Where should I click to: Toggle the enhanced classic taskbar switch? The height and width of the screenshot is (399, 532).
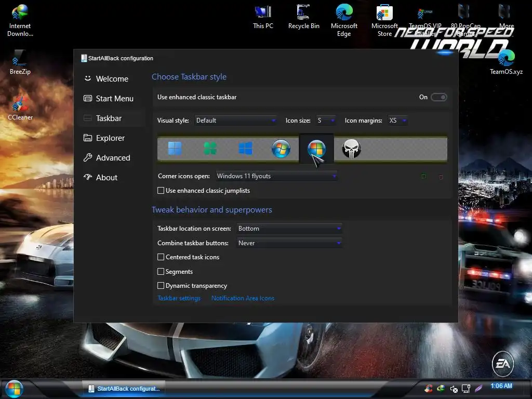pos(438,97)
